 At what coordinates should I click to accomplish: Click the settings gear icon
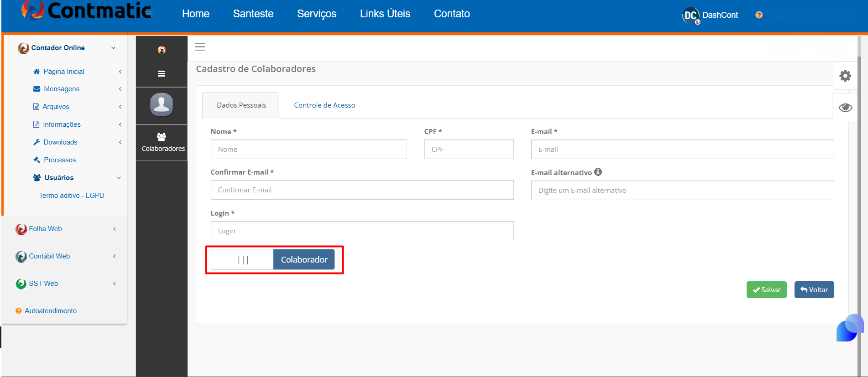(x=845, y=76)
